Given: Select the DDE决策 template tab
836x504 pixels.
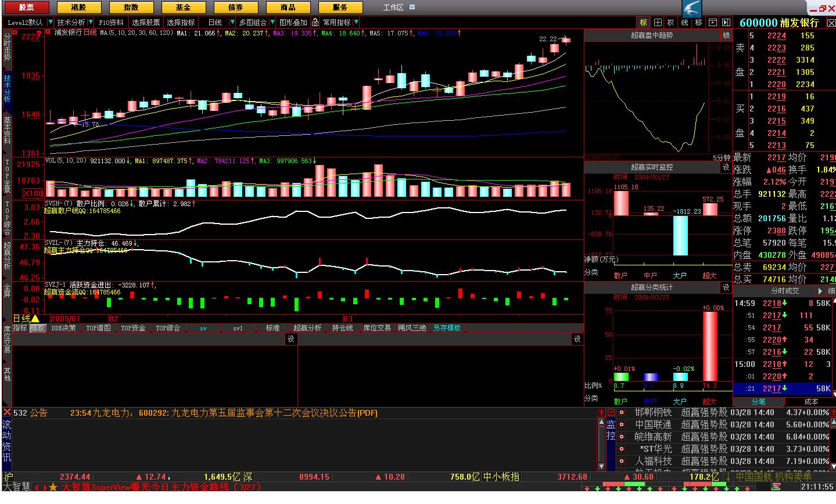Looking at the screenshot, I should tap(64, 328).
